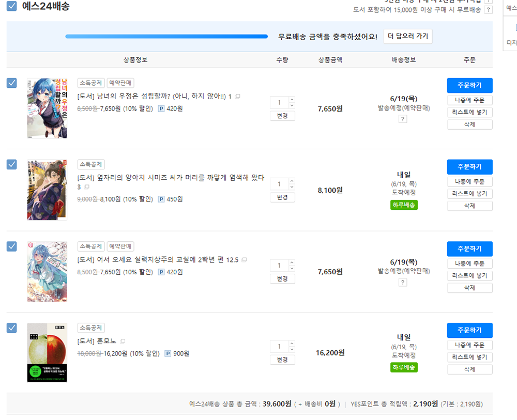Uncheck the 옆자리의 양아치 시미즈 item checkbox
517x420 pixels.
11,164
